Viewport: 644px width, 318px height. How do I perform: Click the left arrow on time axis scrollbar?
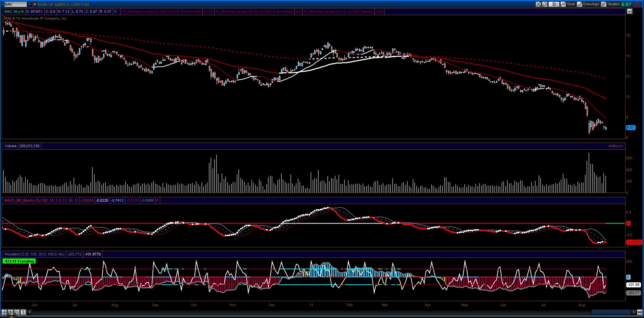tap(29, 312)
